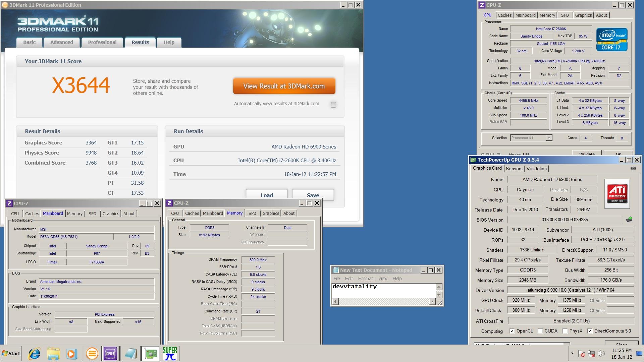
Task: Click the Start button
Action: pos(11,354)
